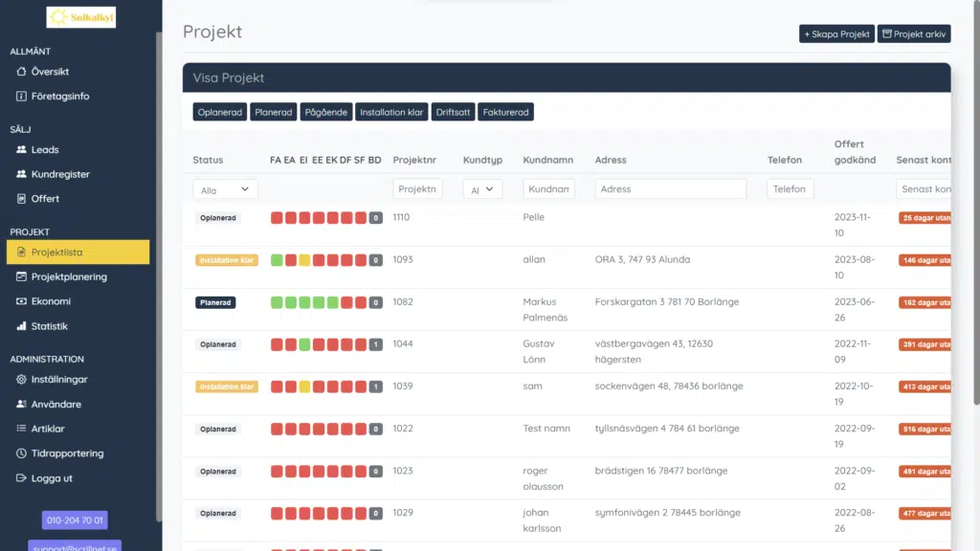Image resolution: width=980 pixels, height=551 pixels.
Task: Click the BD counter badge for project 1039
Action: pyautogui.click(x=375, y=386)
